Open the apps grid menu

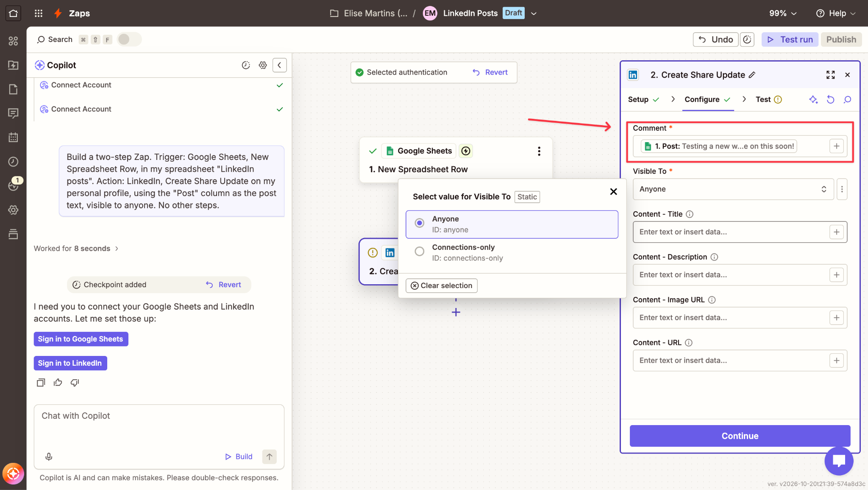(39, 13)
